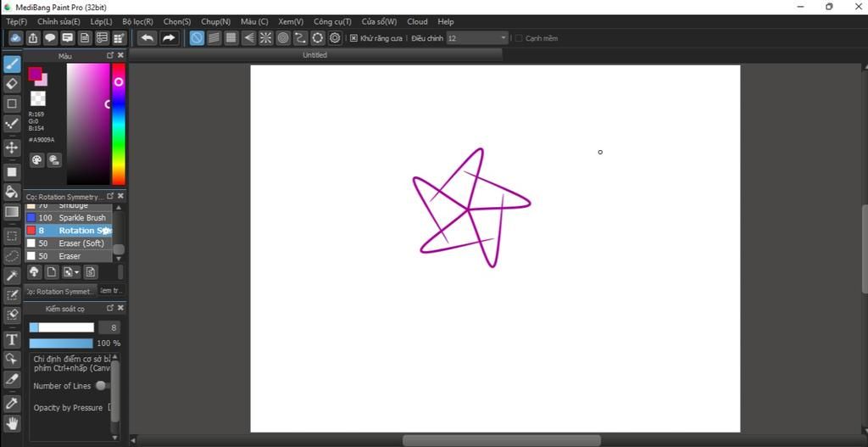Select the Select Pen tool
Viewport: 868px width, 447px height.
point(12,296)
